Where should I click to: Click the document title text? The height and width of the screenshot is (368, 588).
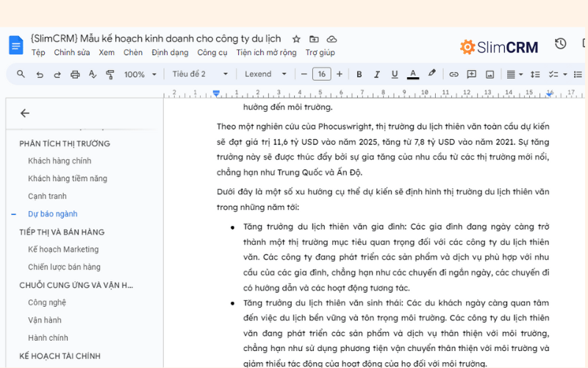coord(156,39)
